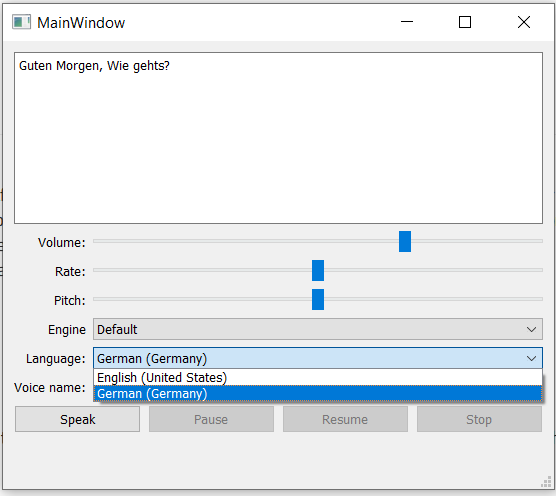Click the Volume slider handle
Image resolution: width=556 pixels, height=496 pixels.
pos(405,241)
